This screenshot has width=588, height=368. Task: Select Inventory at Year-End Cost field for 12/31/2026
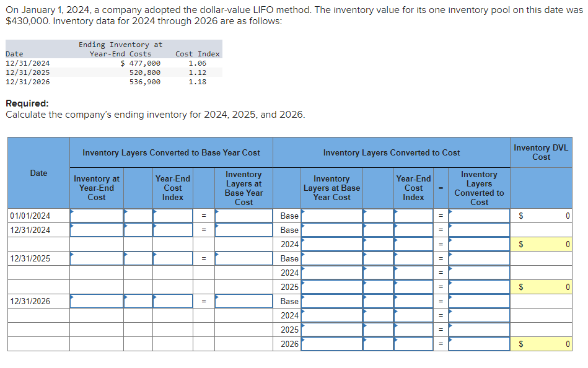point(97,301)
